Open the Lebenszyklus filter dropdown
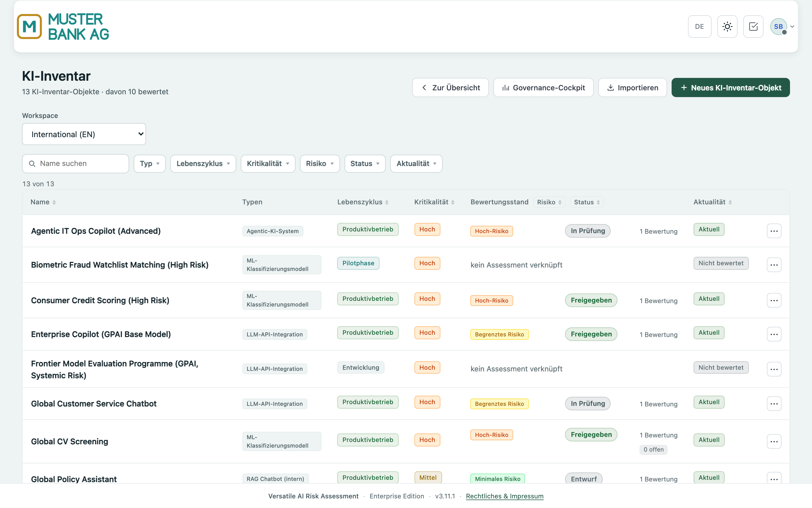Image resolution: width=812 pixels, height=508 pixels. coord(203,164)
